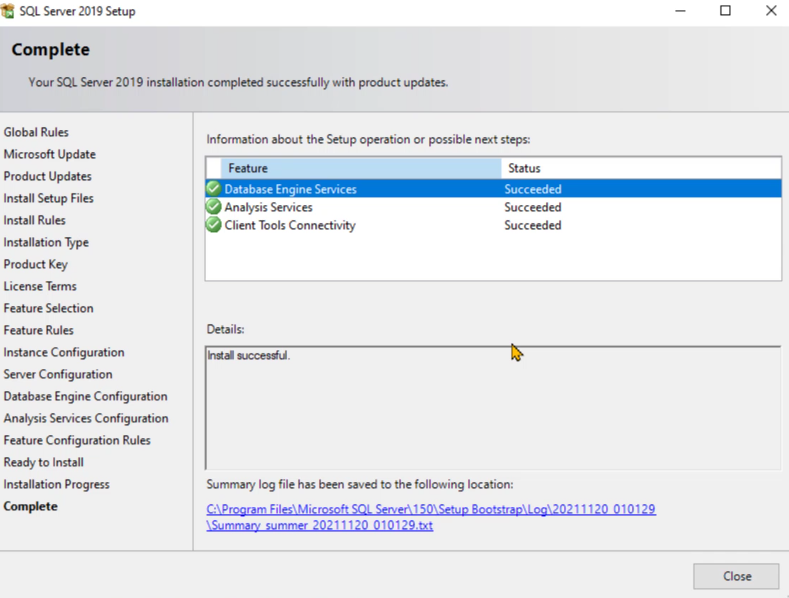
Task: Click the bold Complete step in sidebar
Action: point(31,506)
